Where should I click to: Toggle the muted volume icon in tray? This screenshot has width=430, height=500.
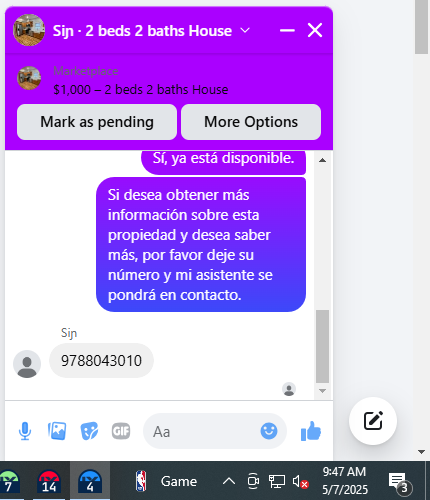pyautogui.click(x=300, y=481)
